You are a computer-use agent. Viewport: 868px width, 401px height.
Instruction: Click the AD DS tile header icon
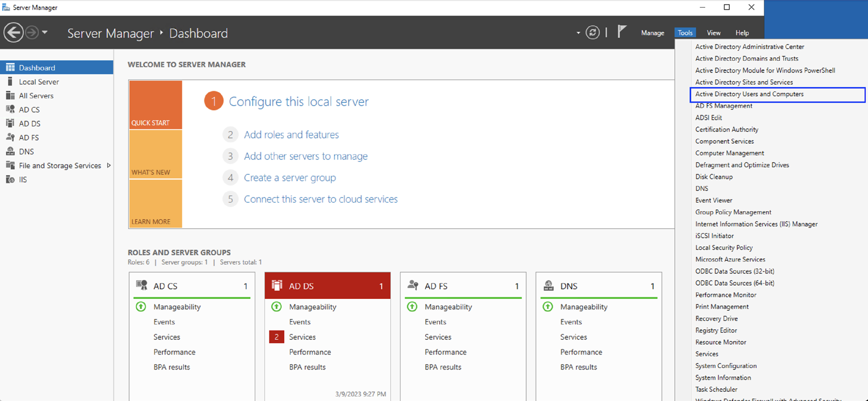277,286
